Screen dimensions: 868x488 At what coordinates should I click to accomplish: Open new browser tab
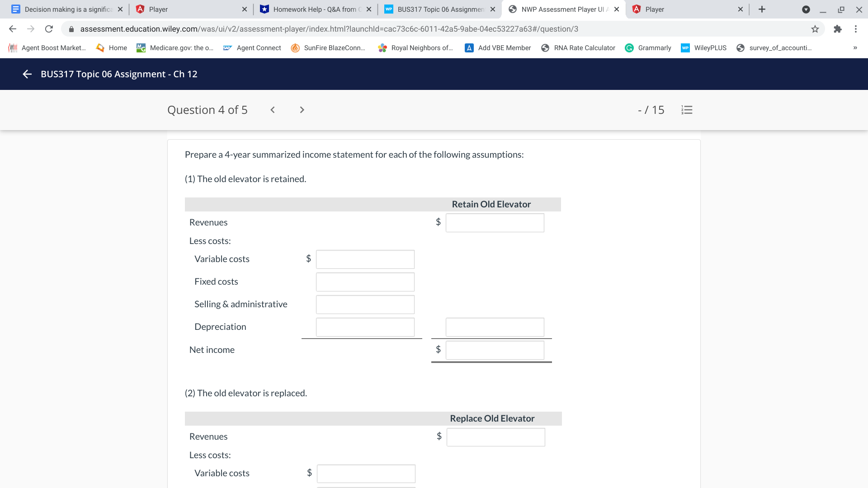click(762, 9)
